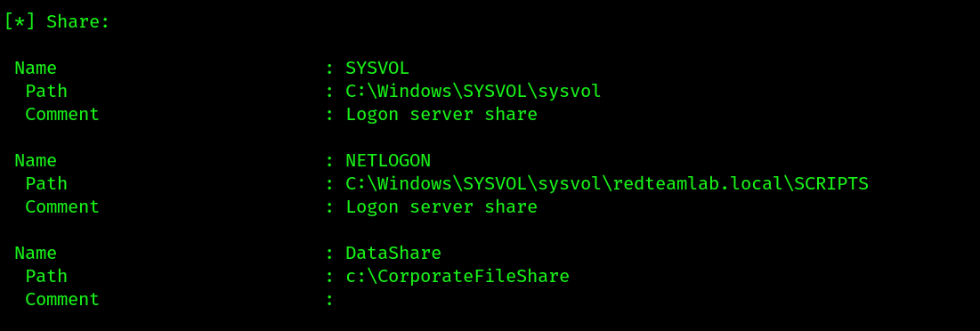Click the redteamlab.local\SCRIPTS path text
The width and height of the screenshot is (980, 331).
coord(741,183)
